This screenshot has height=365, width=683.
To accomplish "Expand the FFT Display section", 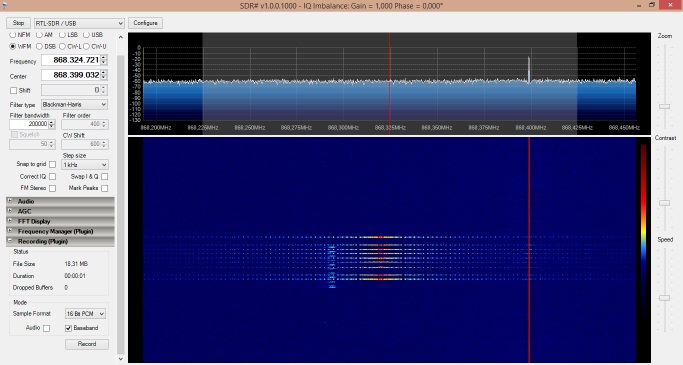I will (x=60, y=221).
